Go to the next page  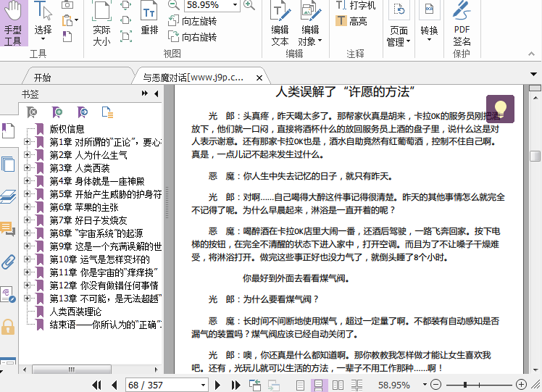click(217, 385)
